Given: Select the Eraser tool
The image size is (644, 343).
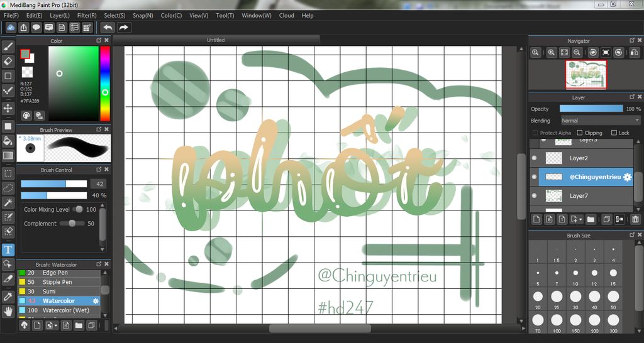Looking at the screenshot, I should pyautogui.click(x=8, y=62).
